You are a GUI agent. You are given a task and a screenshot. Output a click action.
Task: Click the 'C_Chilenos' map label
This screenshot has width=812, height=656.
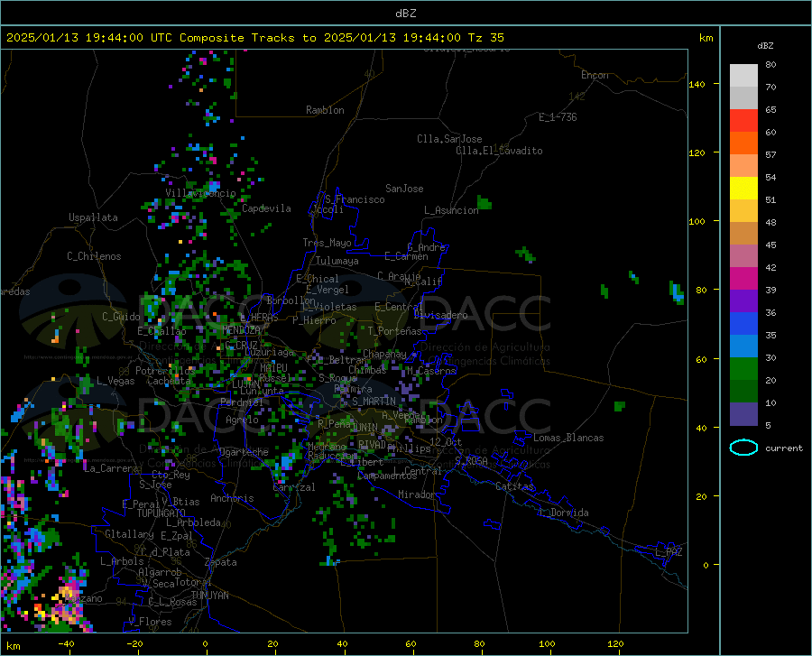pyautogui.click(x=94, y=257)
